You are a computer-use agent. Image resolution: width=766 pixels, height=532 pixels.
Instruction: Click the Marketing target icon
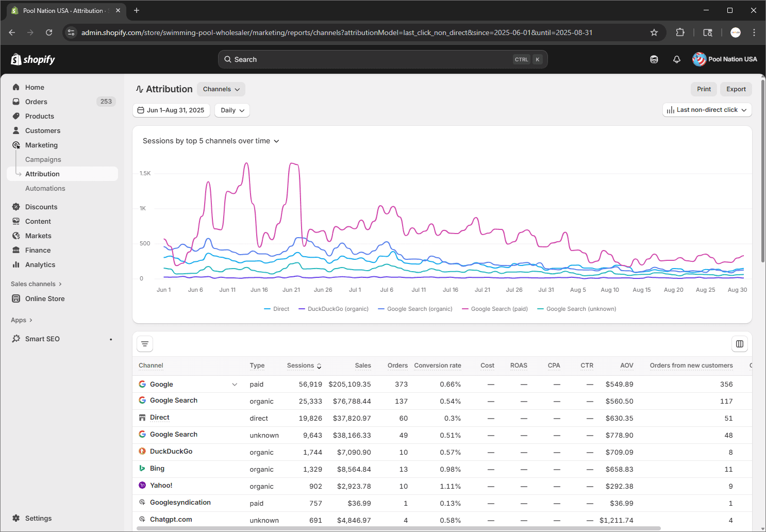pyautogui.click(x=16, y=145)
